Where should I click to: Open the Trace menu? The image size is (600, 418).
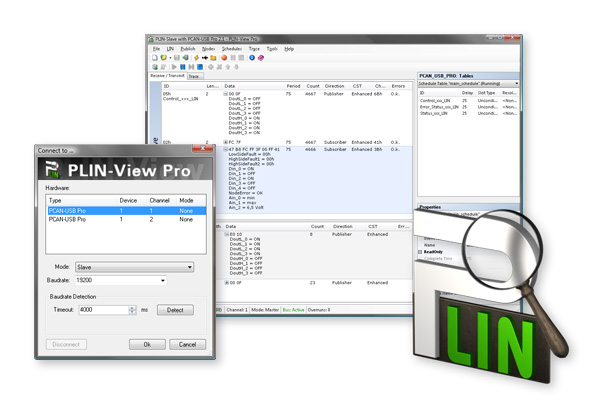click(254, 49)
